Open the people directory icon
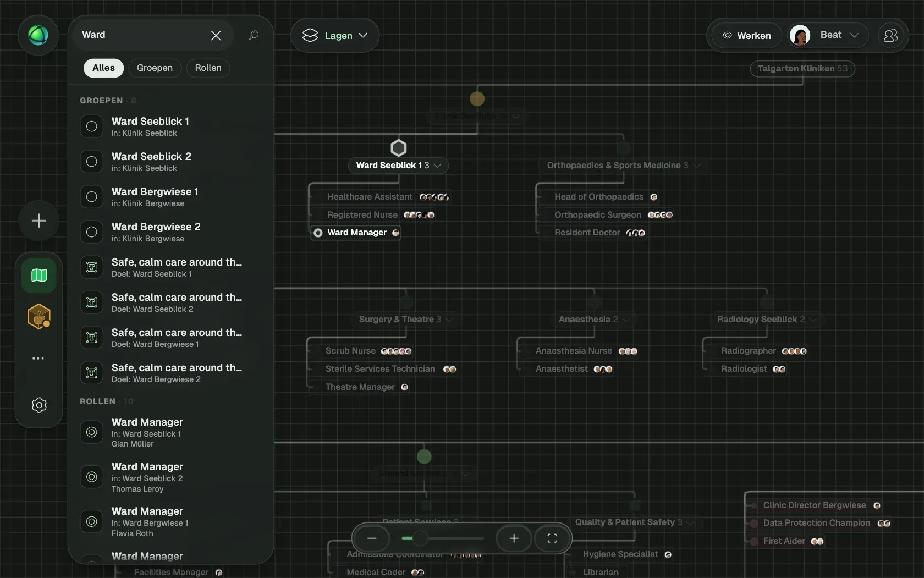Viewport: 924px width, 578px height. [x=890, y=35]
